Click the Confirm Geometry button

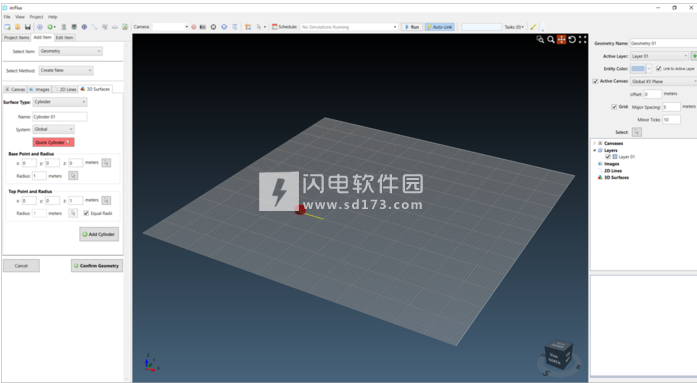[97, 266]
